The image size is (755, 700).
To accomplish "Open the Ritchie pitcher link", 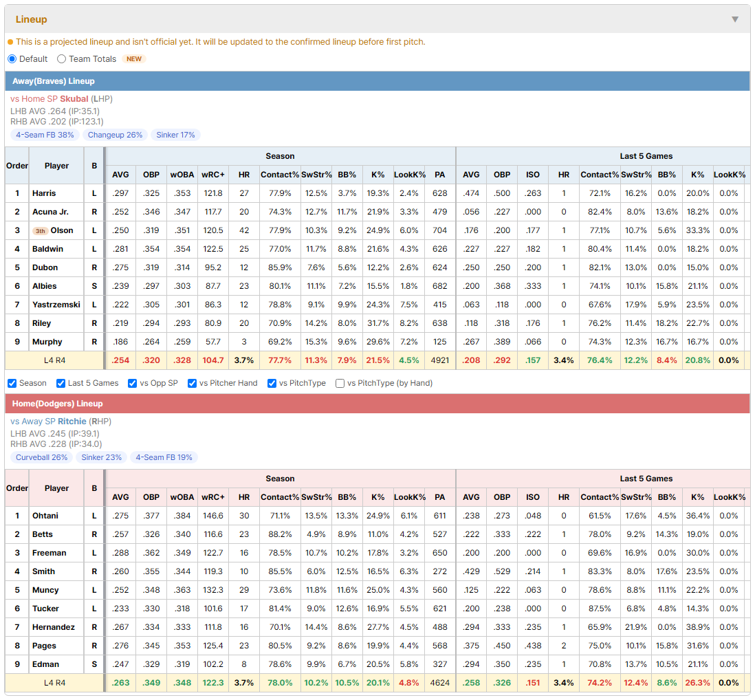I will click(x=72, y=422).
